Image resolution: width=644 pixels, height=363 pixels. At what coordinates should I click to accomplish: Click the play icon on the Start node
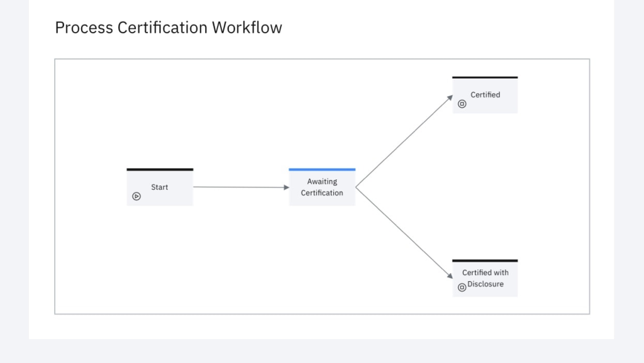136,196
